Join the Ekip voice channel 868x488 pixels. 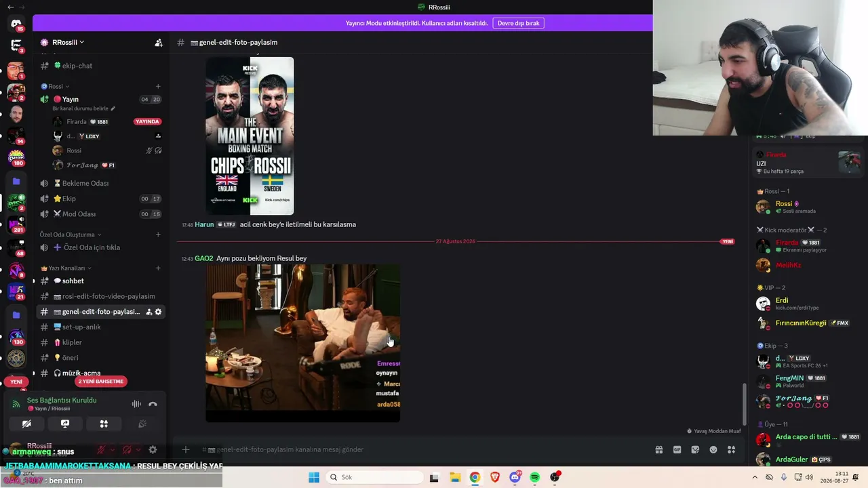tap(100, 199)
